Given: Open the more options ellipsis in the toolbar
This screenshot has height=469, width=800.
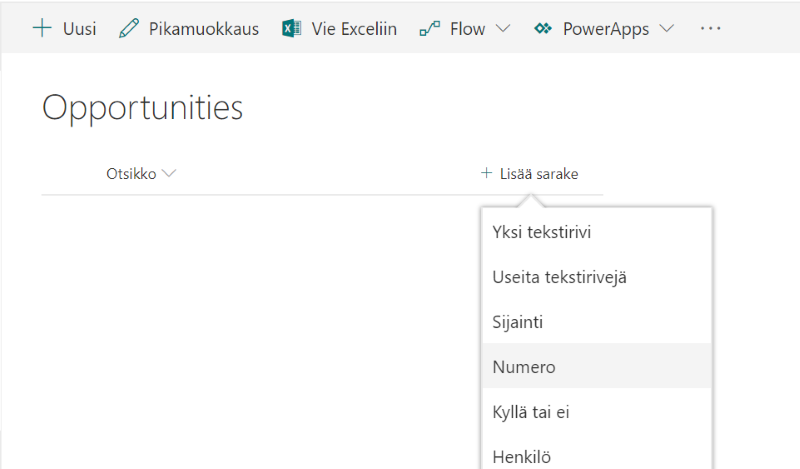Looking at the screenshot, I should pos(711,28).
